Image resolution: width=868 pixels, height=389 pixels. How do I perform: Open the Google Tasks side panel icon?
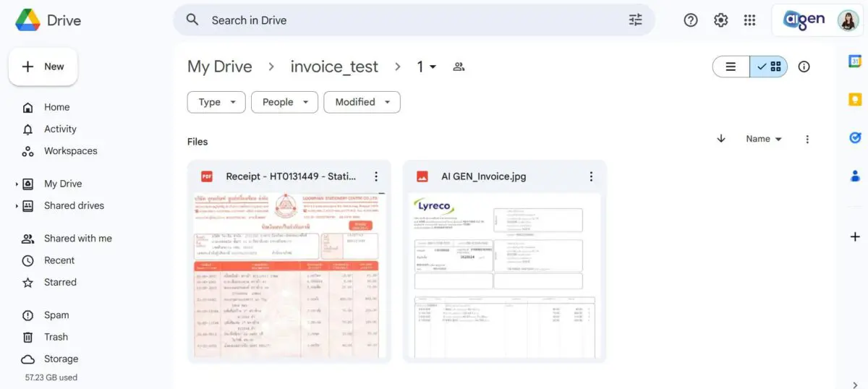pos(855,137)
